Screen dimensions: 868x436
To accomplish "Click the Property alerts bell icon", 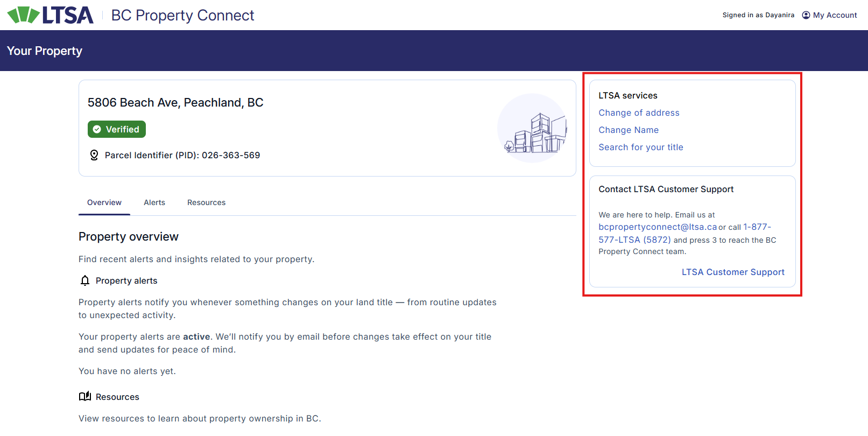I will tap(85, 280).
